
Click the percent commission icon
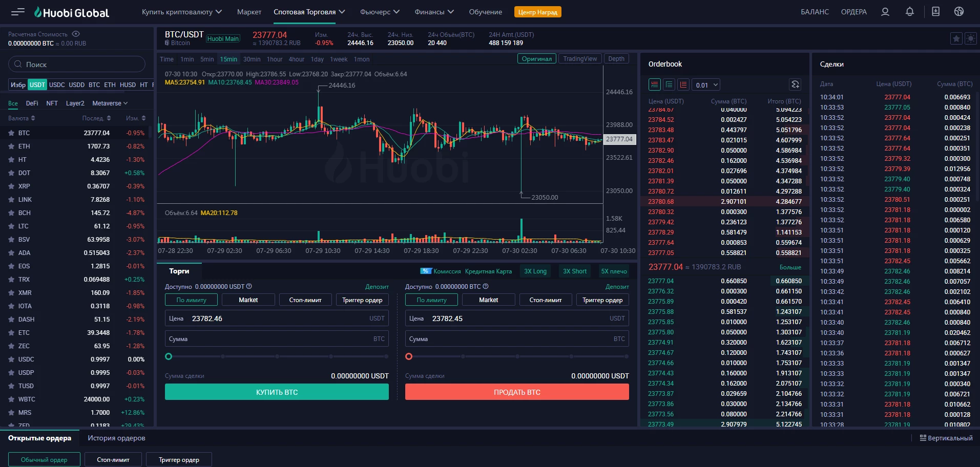point(426,271)
